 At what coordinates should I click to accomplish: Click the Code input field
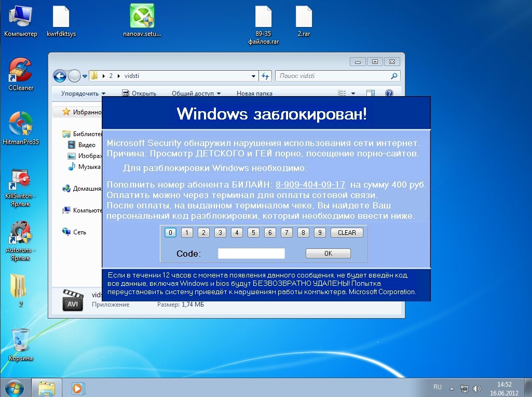251,254
